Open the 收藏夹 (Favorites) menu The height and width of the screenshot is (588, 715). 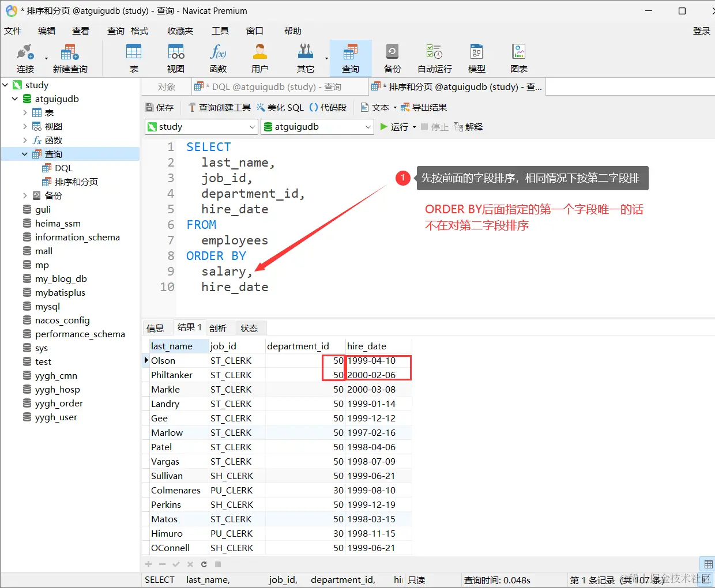click(180, 31)
